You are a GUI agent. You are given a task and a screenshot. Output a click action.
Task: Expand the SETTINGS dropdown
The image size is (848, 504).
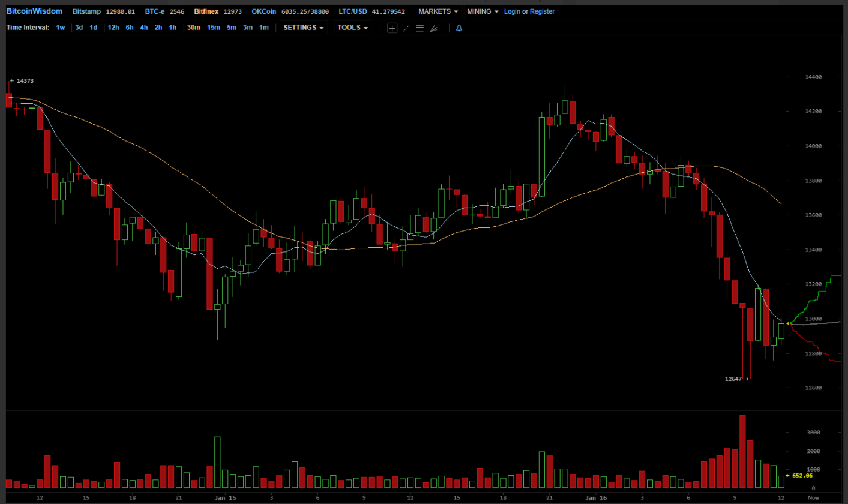point(304,28)
